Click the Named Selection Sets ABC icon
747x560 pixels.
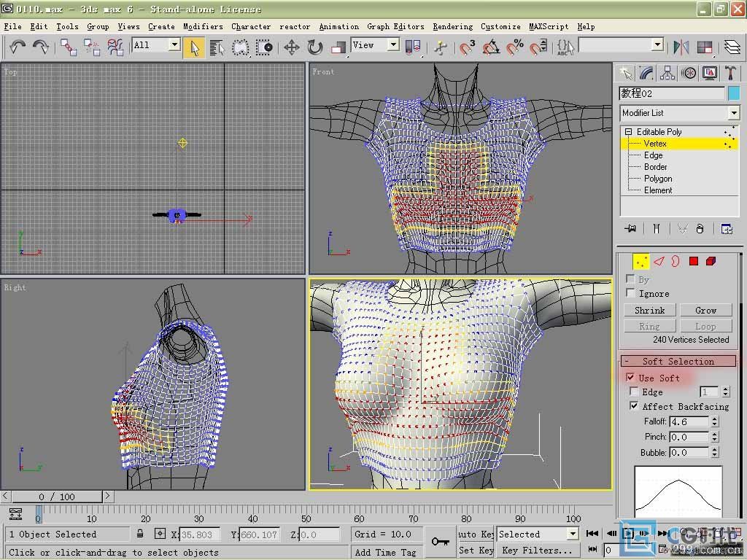pos(565,47)
